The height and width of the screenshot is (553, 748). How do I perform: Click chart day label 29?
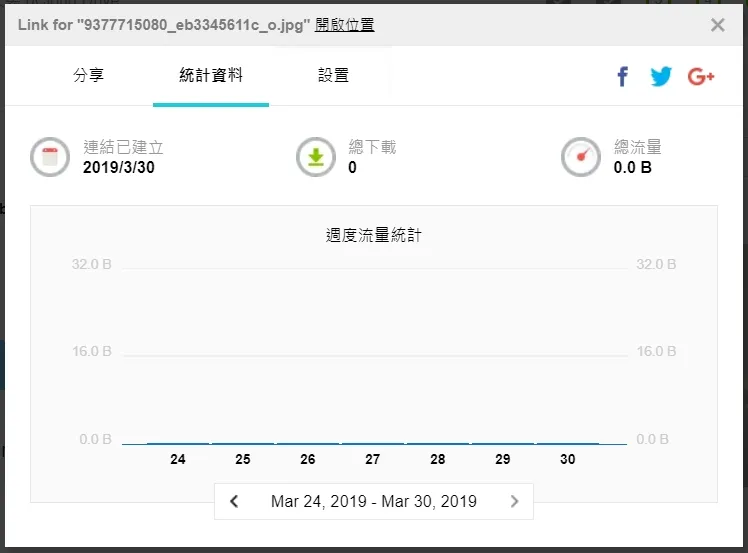[502, 459]
